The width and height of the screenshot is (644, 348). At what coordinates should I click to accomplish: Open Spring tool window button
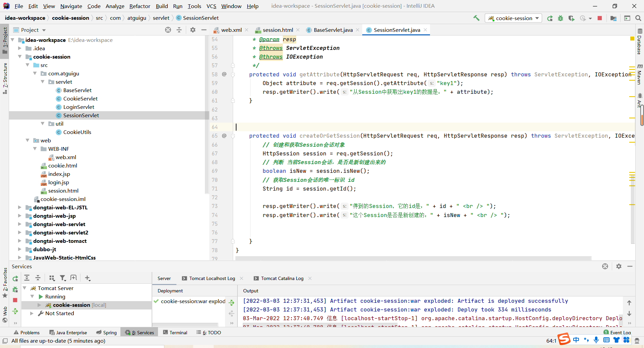(106, 332)
